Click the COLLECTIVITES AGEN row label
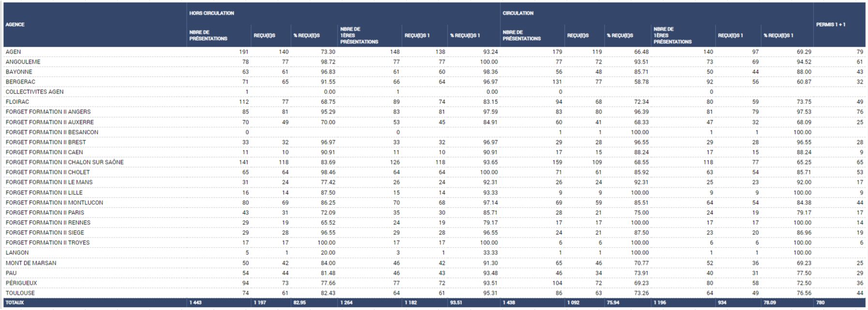The image size is (868, 310). click(35, 92)
